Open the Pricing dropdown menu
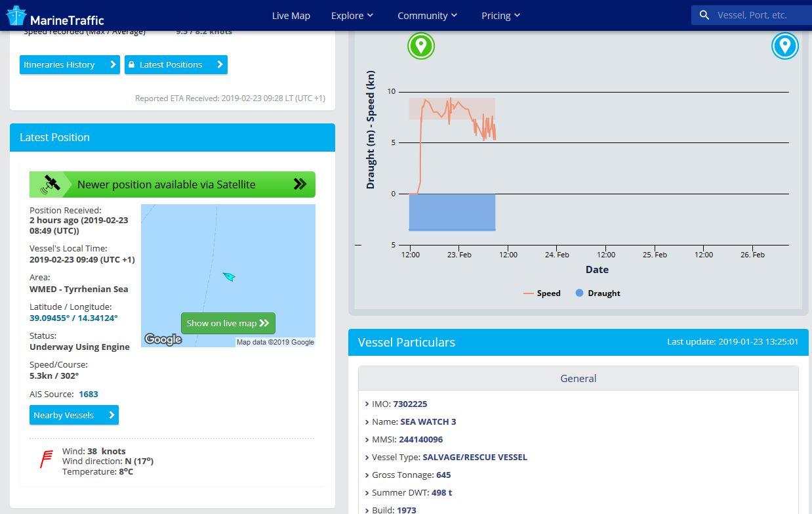The width and height of the screenshot is (812, 514). tap(501, 15)
